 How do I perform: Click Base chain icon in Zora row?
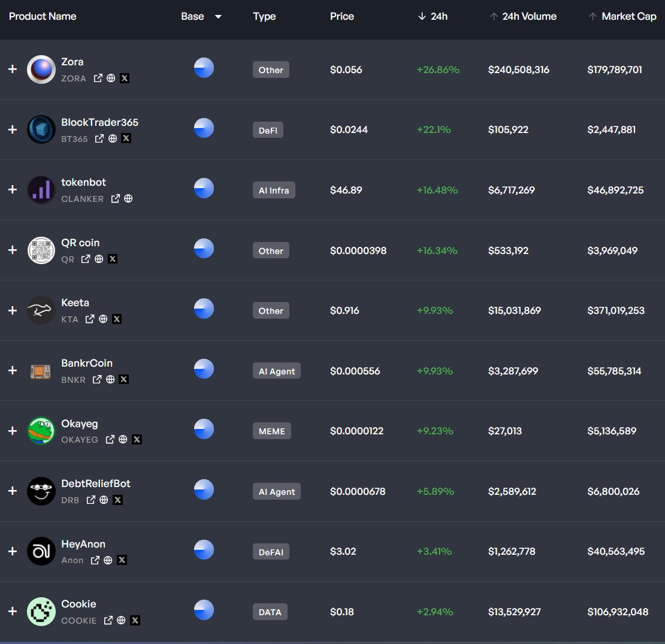(x=204, y=68)
